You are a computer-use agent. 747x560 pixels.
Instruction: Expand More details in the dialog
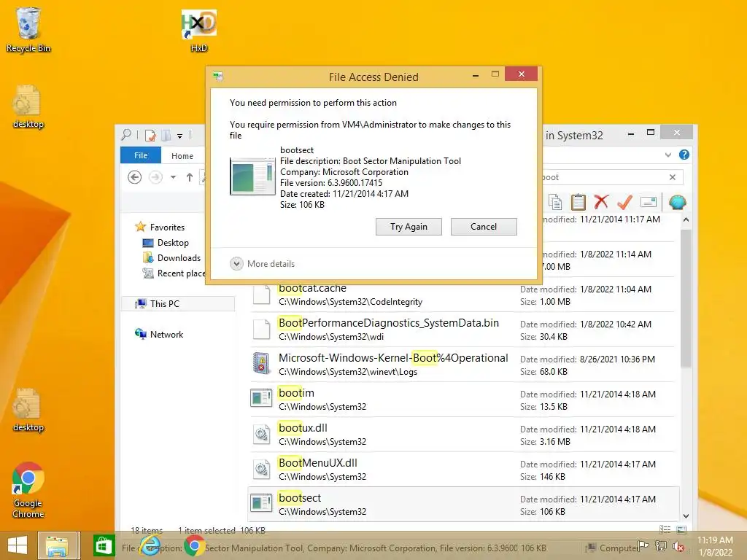coord(262,264)
